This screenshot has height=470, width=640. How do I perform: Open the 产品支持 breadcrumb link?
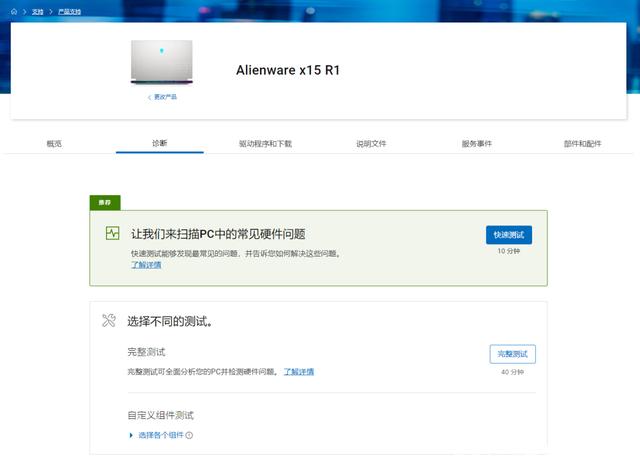click(69, 12)
